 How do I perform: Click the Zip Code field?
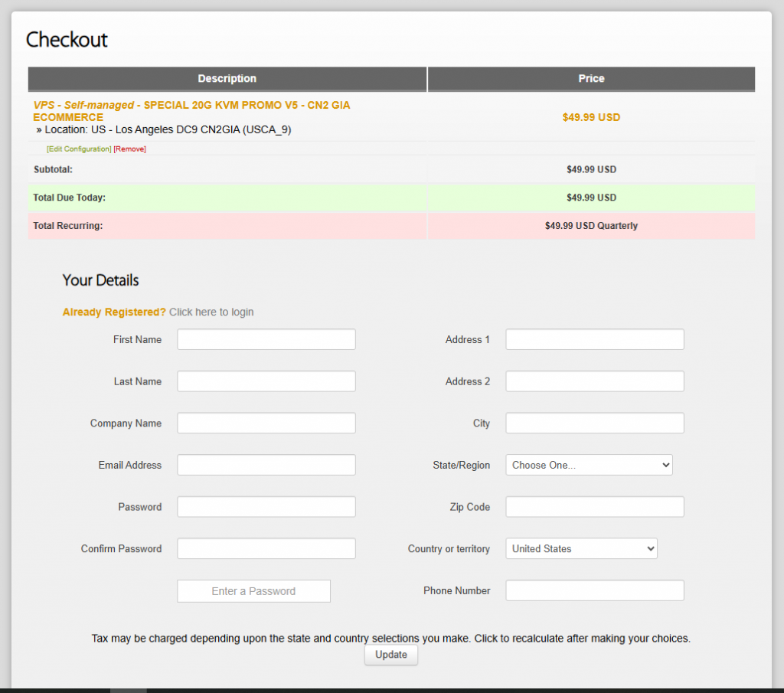point(595,507)
